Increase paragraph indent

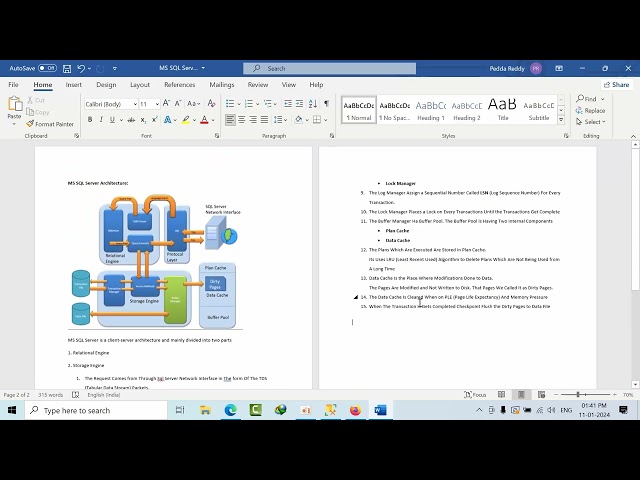(x=300, y=104)
